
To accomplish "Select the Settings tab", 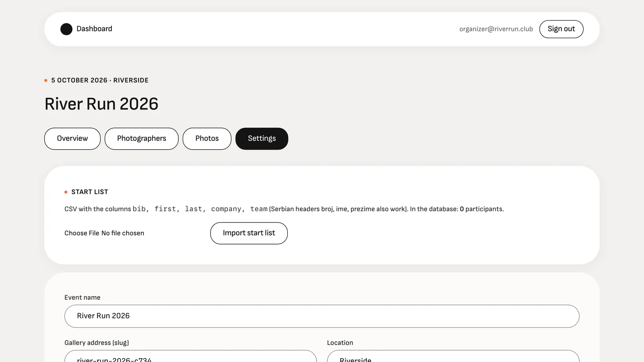I will [x=262, y=139].
